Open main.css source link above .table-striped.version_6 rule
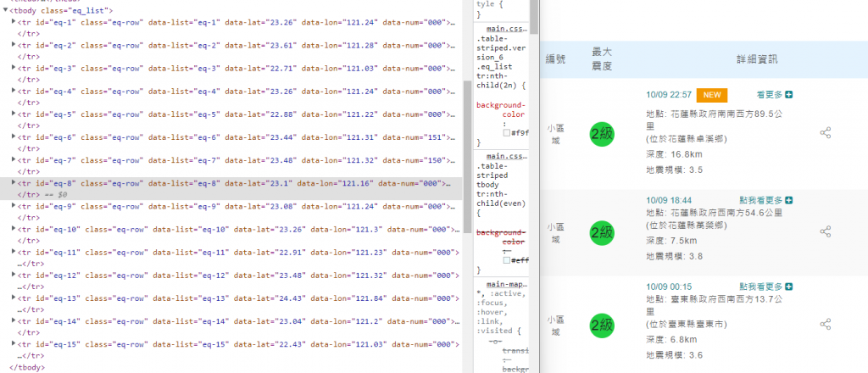 (x=507, y=30)
